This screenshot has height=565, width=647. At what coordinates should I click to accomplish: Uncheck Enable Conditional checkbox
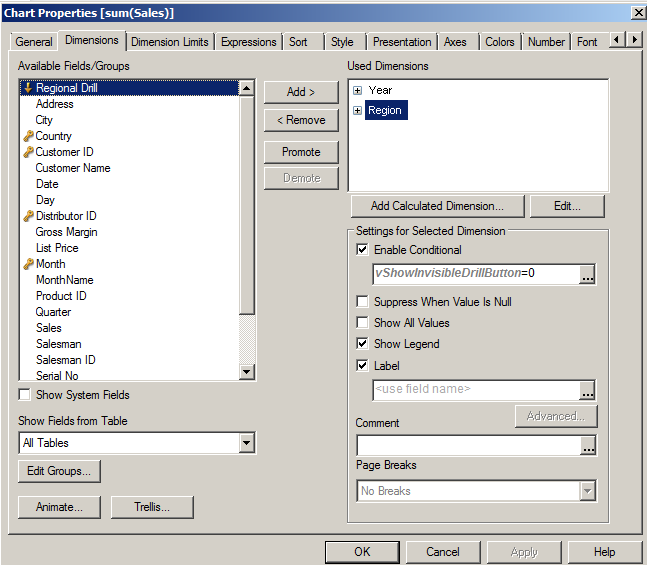tap(362, 250)
